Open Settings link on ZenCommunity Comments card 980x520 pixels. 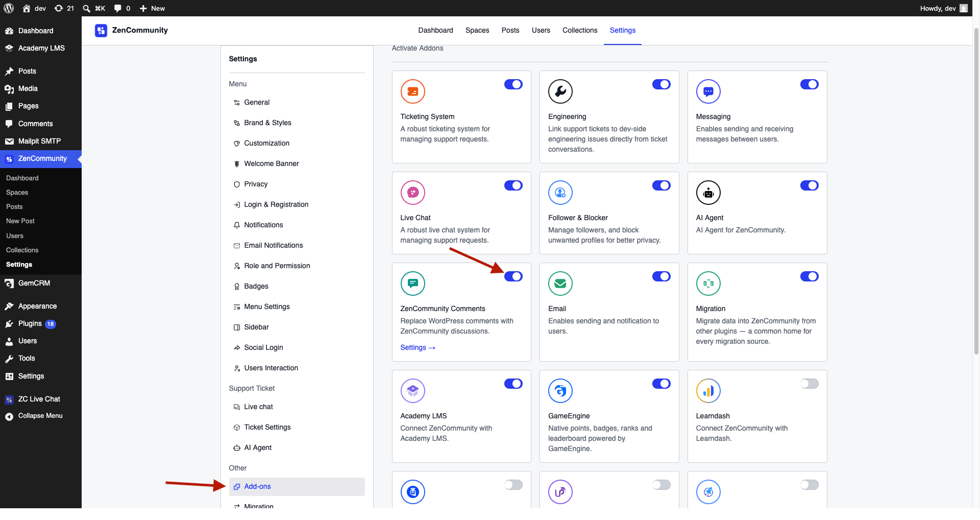tap(418, 347)
